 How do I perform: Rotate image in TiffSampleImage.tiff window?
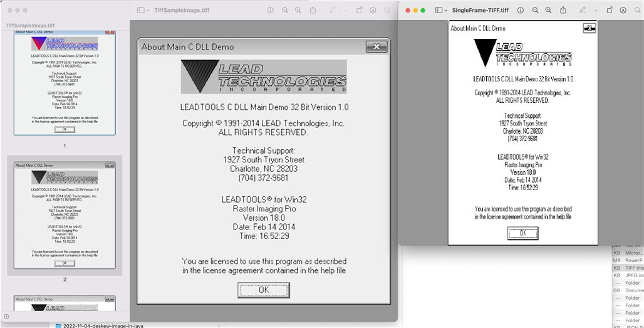360,10
